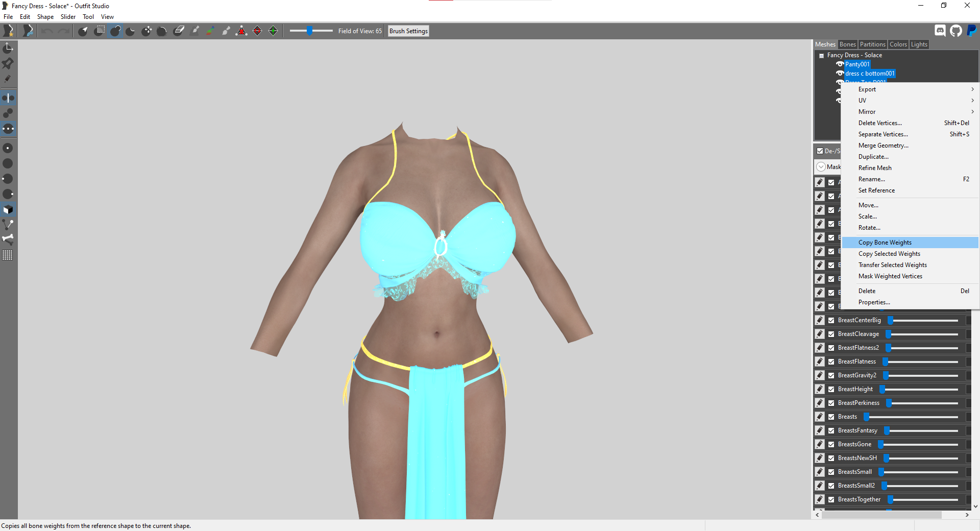The width and height of the screenshot is (980, 531).
Task: Uncheck the BreastFlatness2 checkbox
Action: pos(831,348)
